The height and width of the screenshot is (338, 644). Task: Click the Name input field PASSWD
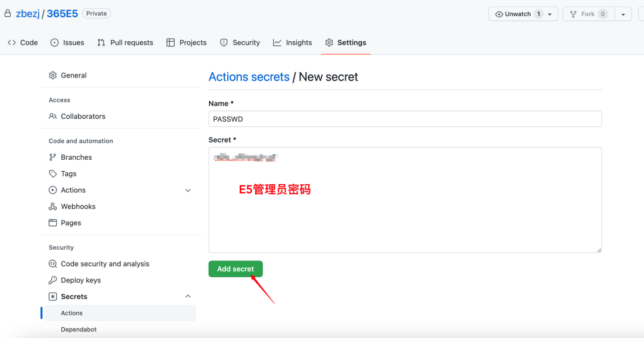[x=405, y=119]
